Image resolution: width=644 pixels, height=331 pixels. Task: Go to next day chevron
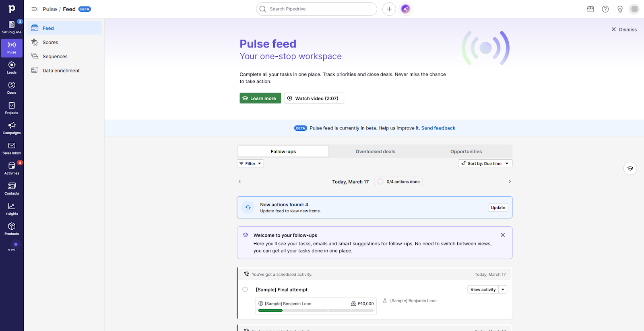pyautogui.click(x=510, y=181)
